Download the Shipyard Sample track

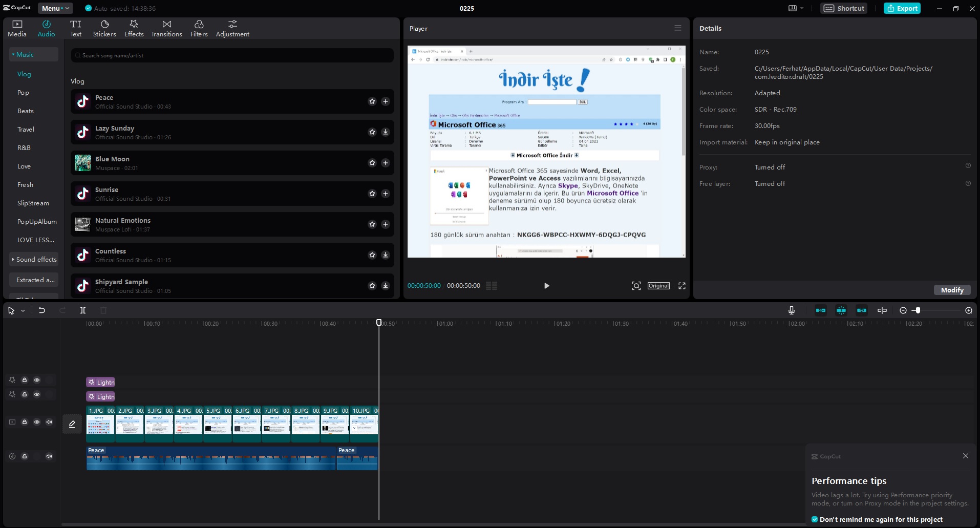pyautogui.click(x=386, y=286)
